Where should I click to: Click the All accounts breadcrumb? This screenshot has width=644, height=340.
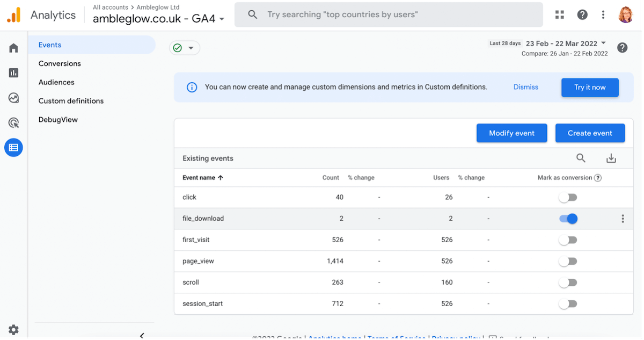click(111, 8)
